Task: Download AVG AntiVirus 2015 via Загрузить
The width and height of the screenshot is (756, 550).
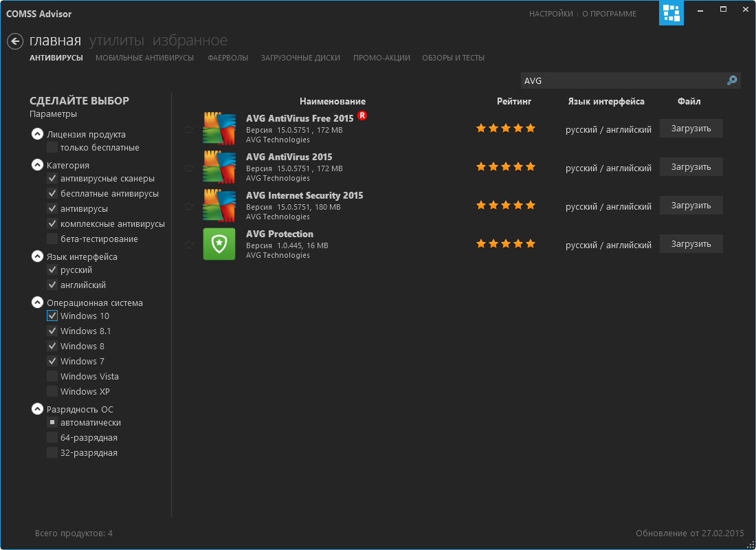Action: click(x=691, y=167)
